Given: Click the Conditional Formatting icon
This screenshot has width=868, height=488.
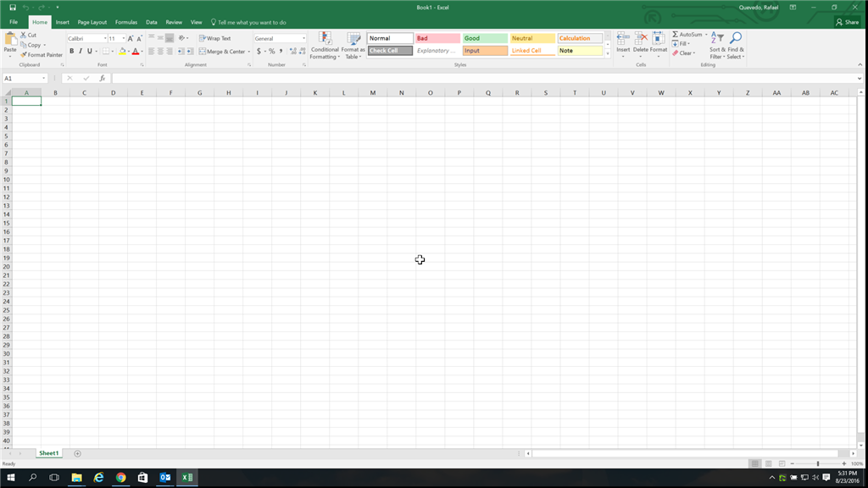Looking at the screenshot, I should tap(325, 38).
